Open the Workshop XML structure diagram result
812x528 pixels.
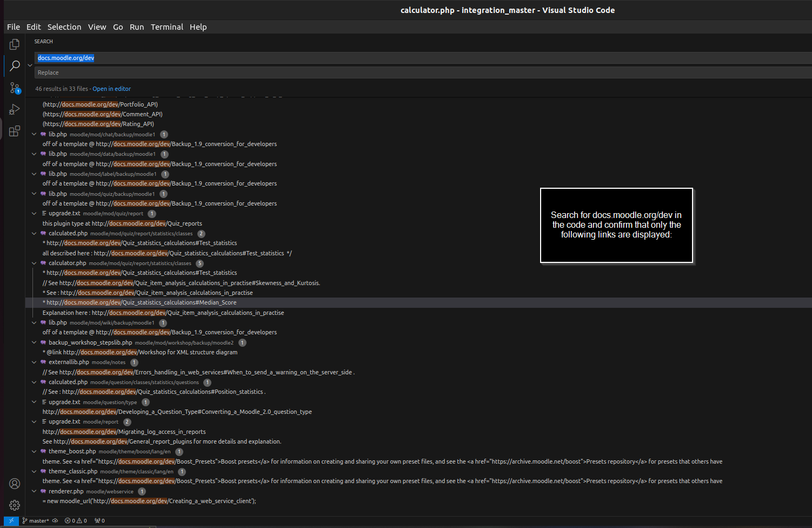coord(140,352)
